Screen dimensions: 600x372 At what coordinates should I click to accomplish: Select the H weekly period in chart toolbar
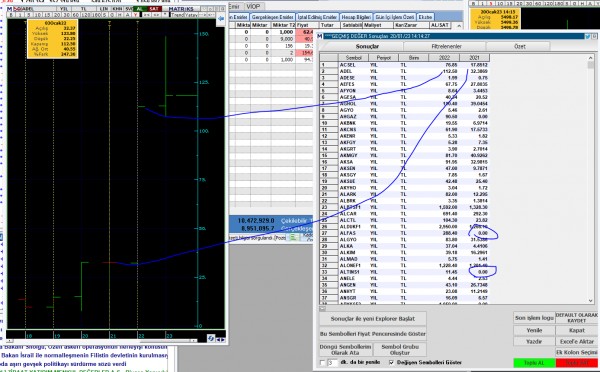[120, 15]
